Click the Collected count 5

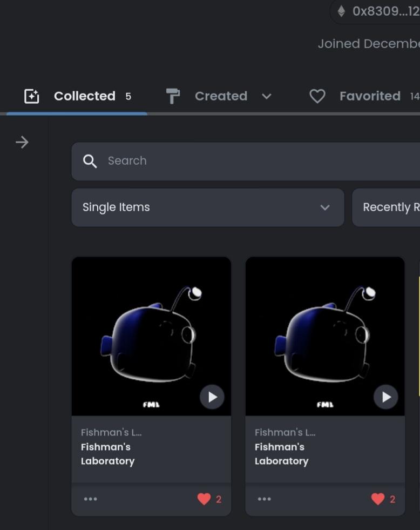128,97
